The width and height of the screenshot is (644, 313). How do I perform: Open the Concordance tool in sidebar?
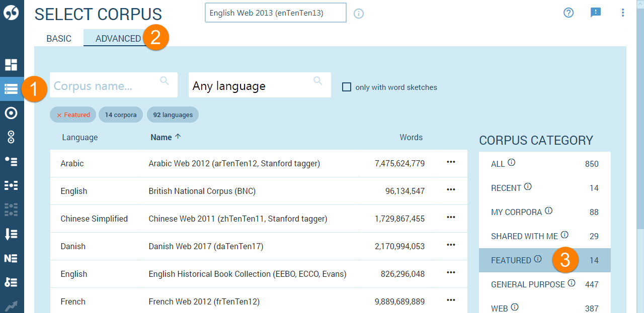click(x=11, y=185)
